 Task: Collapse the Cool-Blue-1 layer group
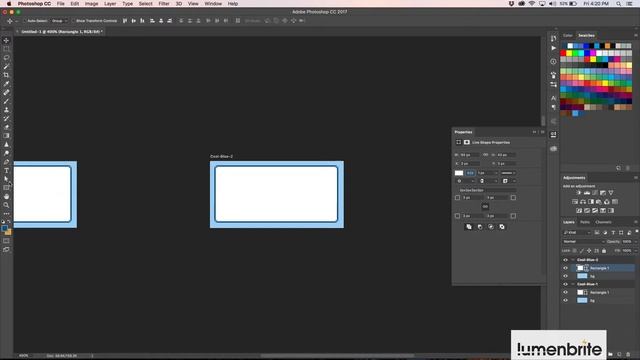click(x=573, y=284)
